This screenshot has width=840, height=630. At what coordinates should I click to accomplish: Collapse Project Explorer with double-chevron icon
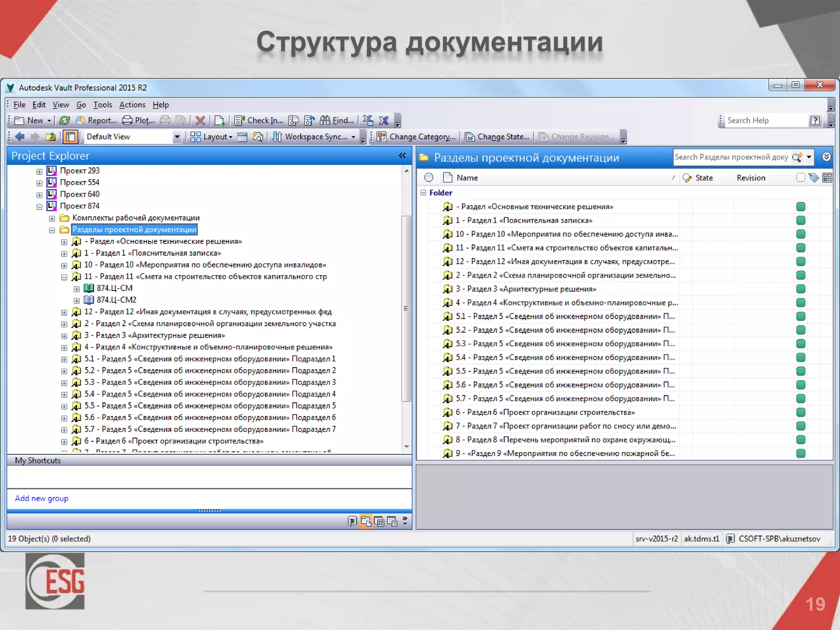click(x=402, y=155)
